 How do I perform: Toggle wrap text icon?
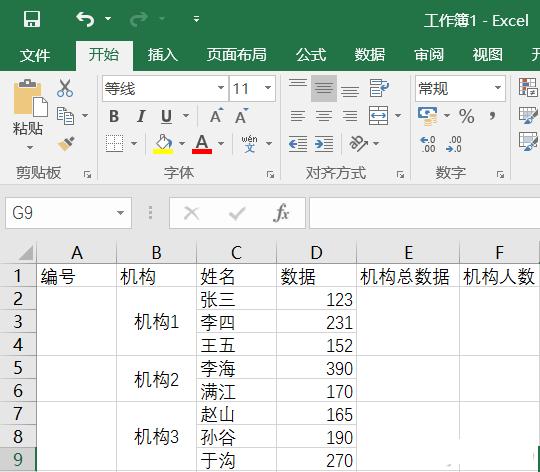pyautogui.click(x=379, y=88)
